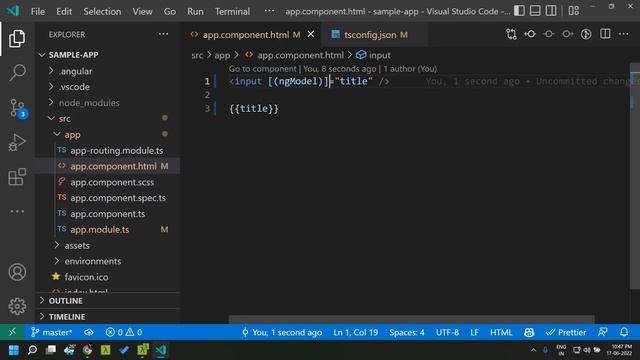Open app.component.scss file

pos(108,182)
